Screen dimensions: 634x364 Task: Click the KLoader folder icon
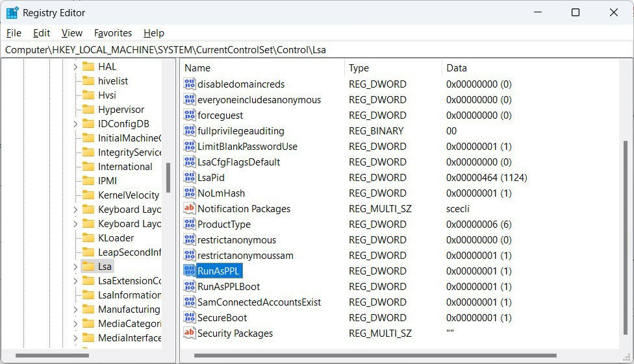(x=88, y=238)
